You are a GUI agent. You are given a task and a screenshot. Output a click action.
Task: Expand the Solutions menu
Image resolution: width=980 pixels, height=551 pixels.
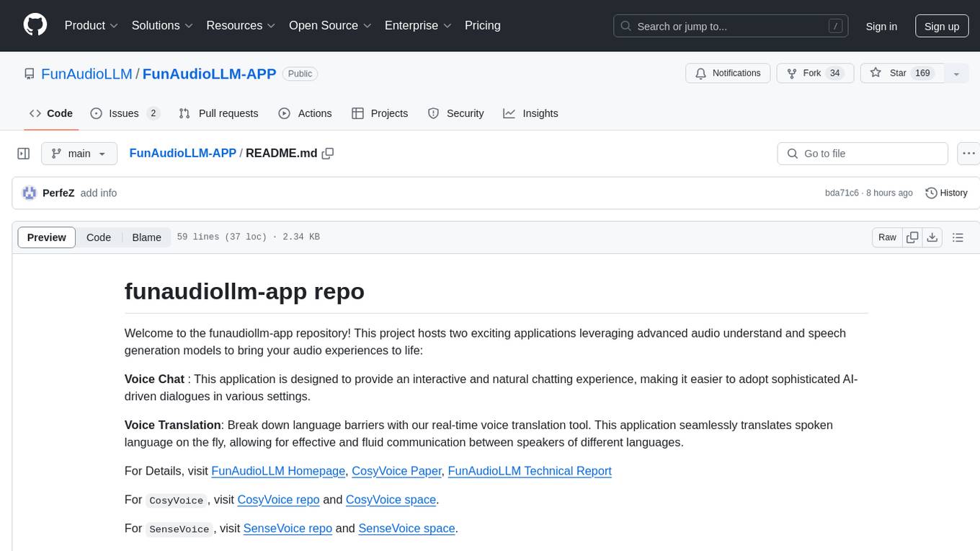click(x=162, y=25)
